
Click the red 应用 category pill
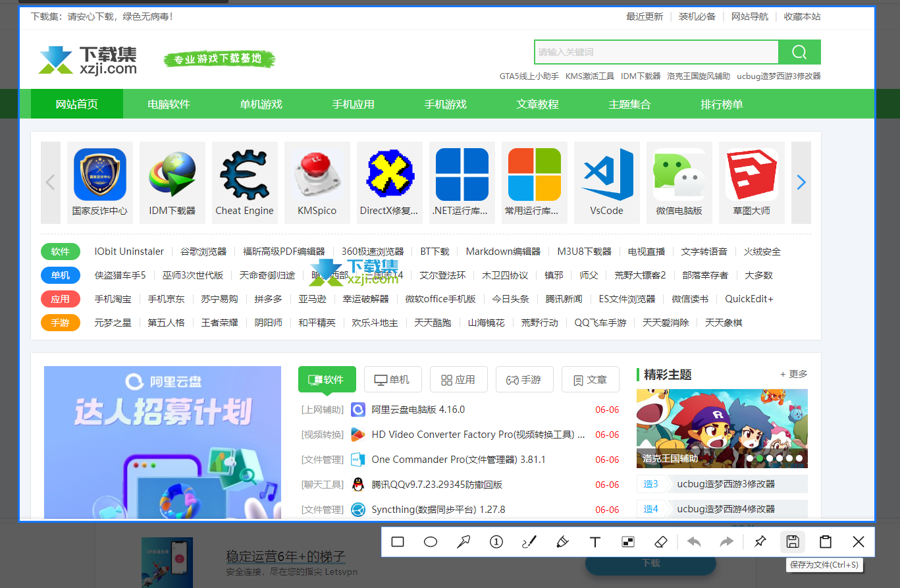pos(61,299)
